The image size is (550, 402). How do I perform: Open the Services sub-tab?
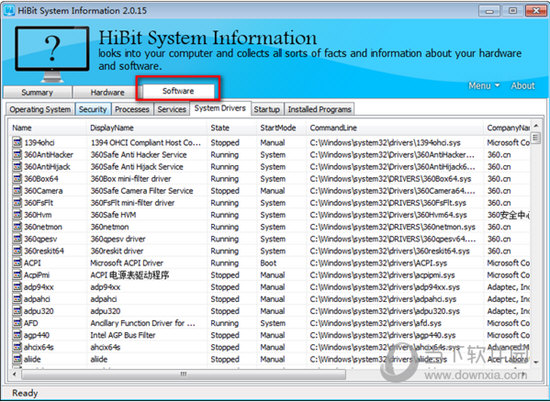click(172, 109)
